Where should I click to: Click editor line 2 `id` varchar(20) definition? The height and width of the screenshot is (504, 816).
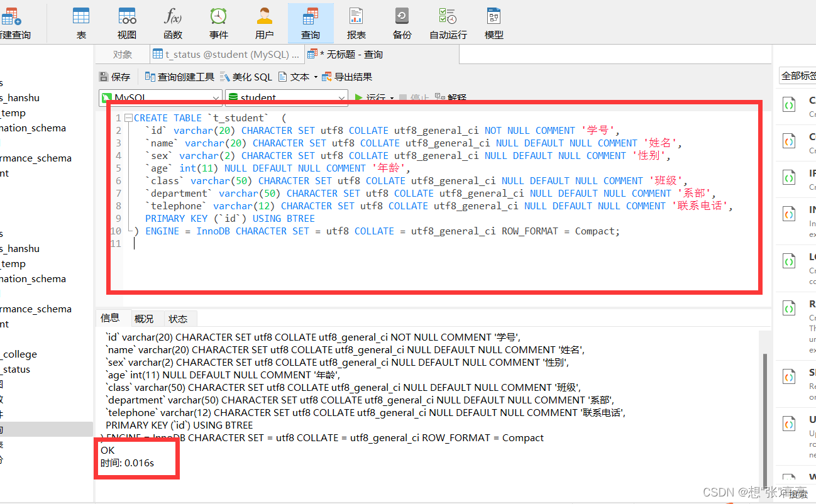point(383,131)
